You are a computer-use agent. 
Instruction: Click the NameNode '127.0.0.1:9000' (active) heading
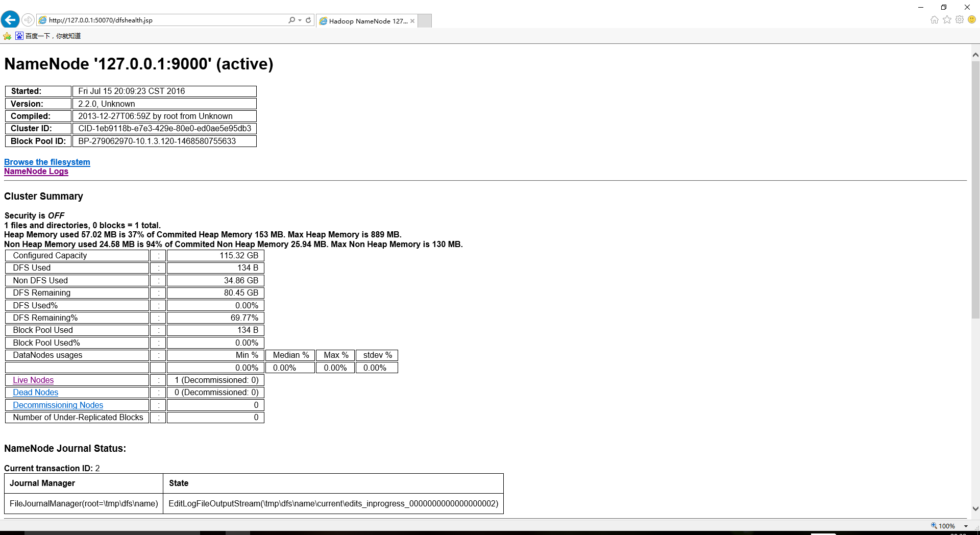(x=139, y=64)
